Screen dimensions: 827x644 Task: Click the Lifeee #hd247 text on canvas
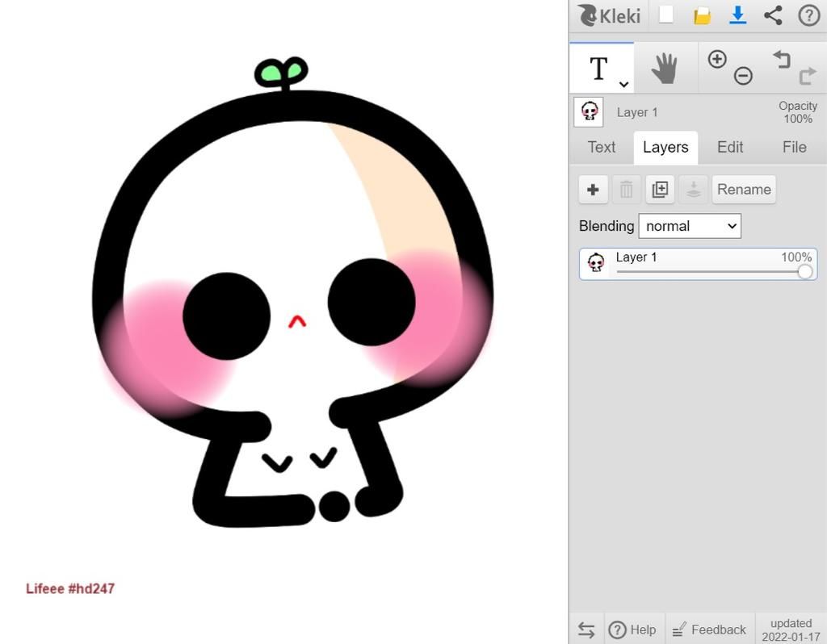pyautogui.click(x=70, y=588)
